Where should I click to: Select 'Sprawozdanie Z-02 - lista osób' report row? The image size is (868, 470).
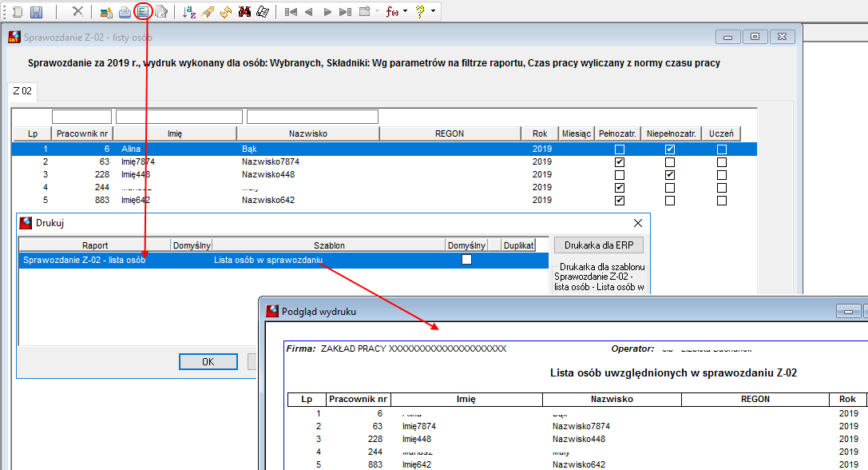85,260
